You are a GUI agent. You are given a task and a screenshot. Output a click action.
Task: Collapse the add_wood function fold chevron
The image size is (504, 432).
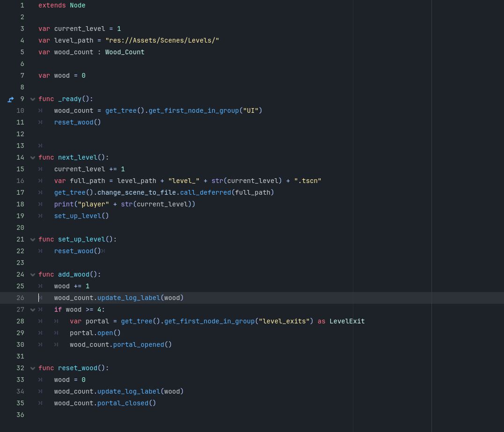point(33,274)
